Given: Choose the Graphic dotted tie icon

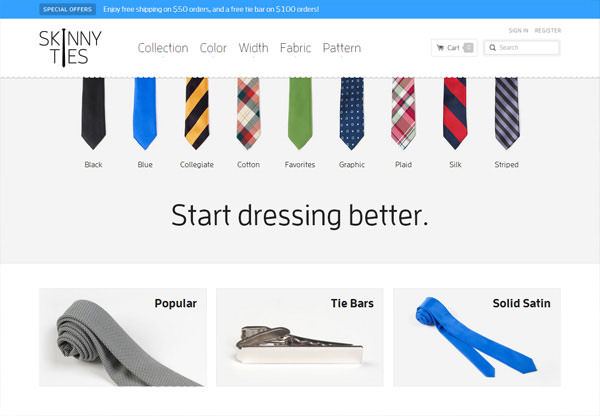Looking at the screenshot, I should click(352, 113).
